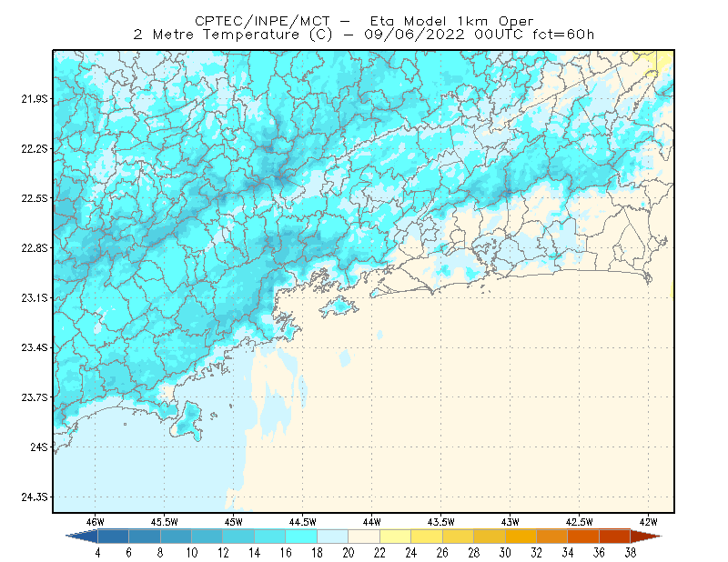Screen dimensions: 728x562
Task: Click the 22-24 light yellow legend swatch
Action: [x=395, y=537]
